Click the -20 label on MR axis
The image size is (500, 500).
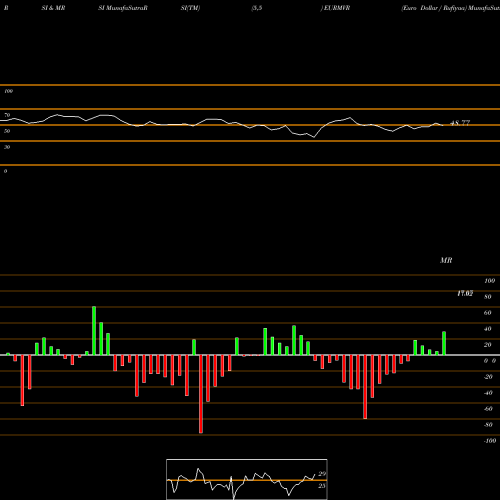click(x=488, y=377)
